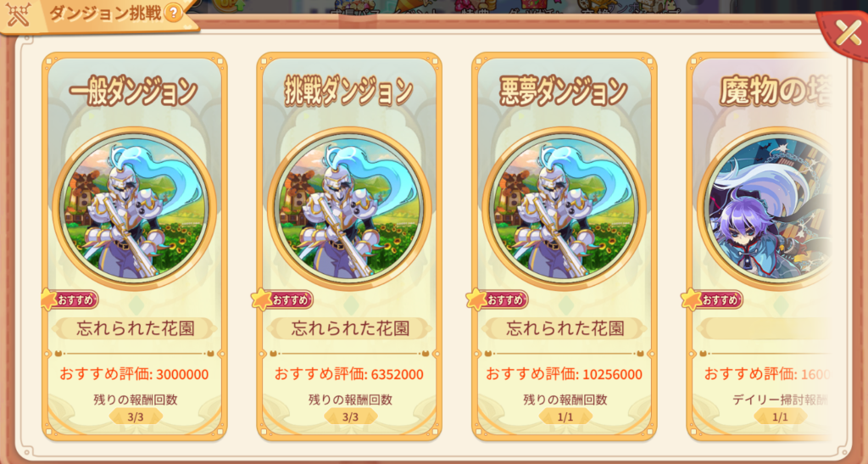Select the 悪夢ダンジョン card title
The height and width of the screenshot is (464, 868).
tap(564, 92)
